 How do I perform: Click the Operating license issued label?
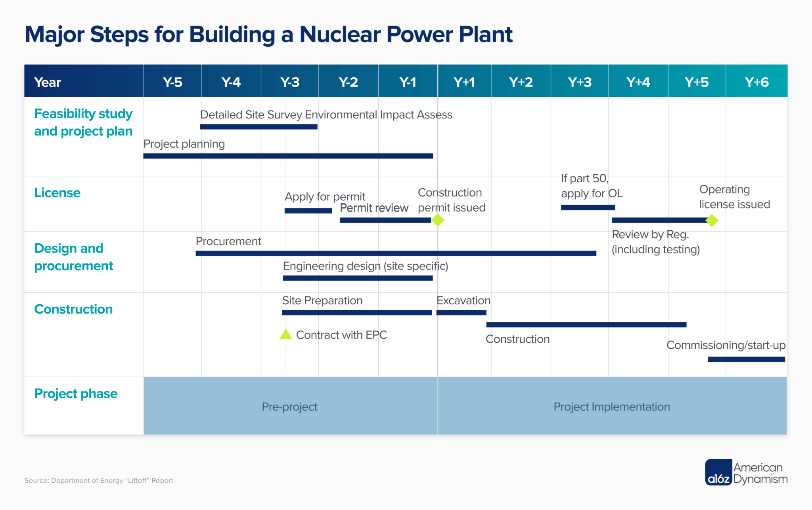click(x=735, y=197)
